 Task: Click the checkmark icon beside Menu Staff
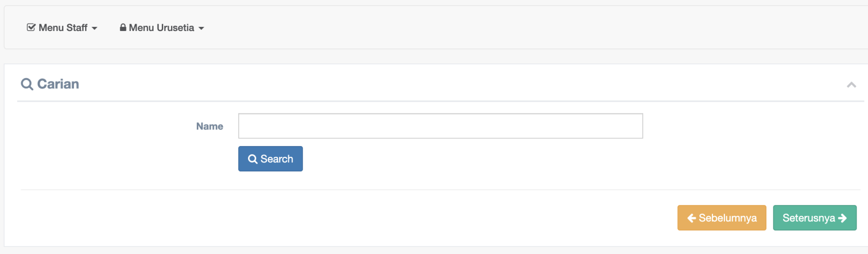pyautogui.click(x=31, y=27)
